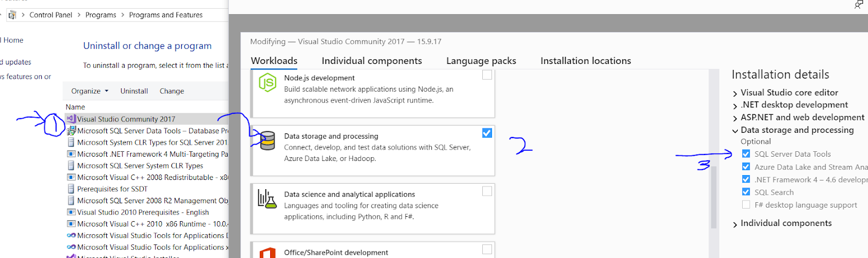Screen dimensions: 868x258
Task: Click the Data storage and processing database icon
Action: [x=267, y=141]
